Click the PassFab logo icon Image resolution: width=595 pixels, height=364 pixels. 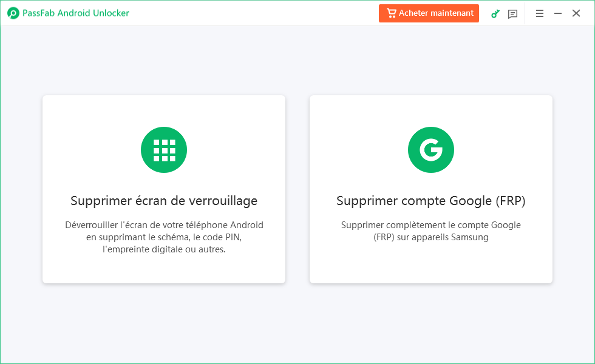(x=13, y=13)
